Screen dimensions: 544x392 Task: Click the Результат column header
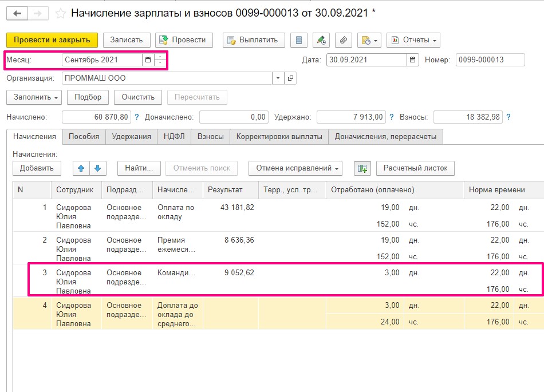point(231,190)
